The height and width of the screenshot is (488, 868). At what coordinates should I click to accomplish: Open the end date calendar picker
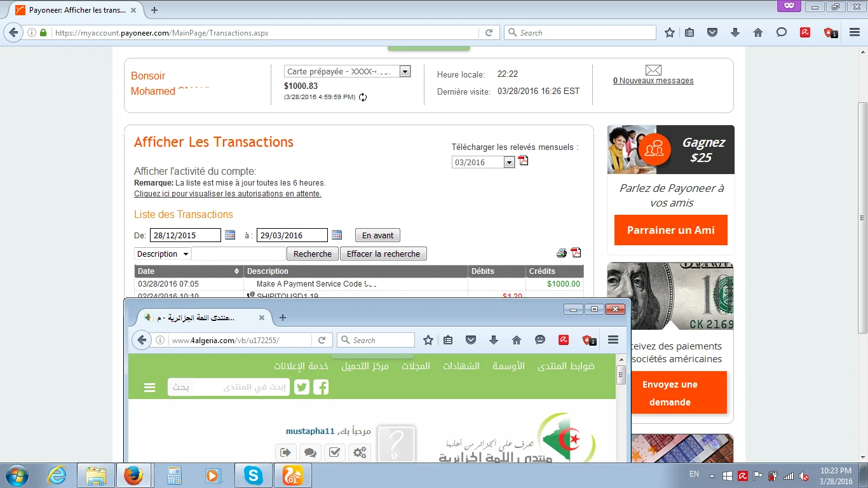pyautogui.click(x=337, y=235)
